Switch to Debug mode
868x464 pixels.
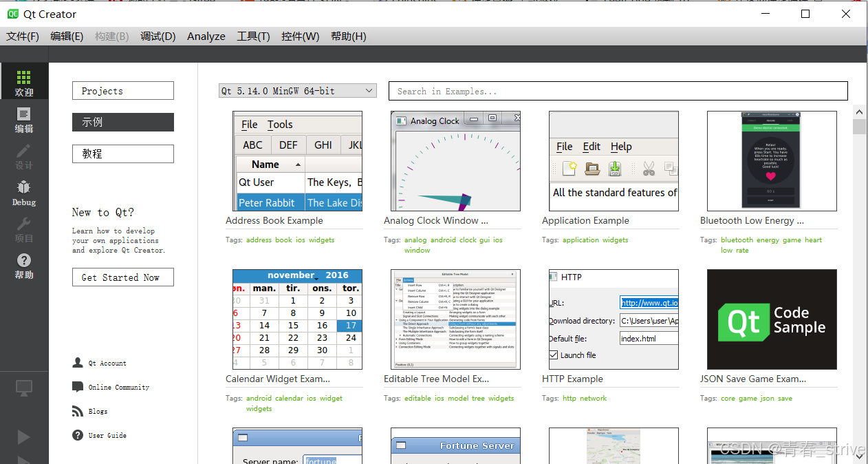[24, 191]
